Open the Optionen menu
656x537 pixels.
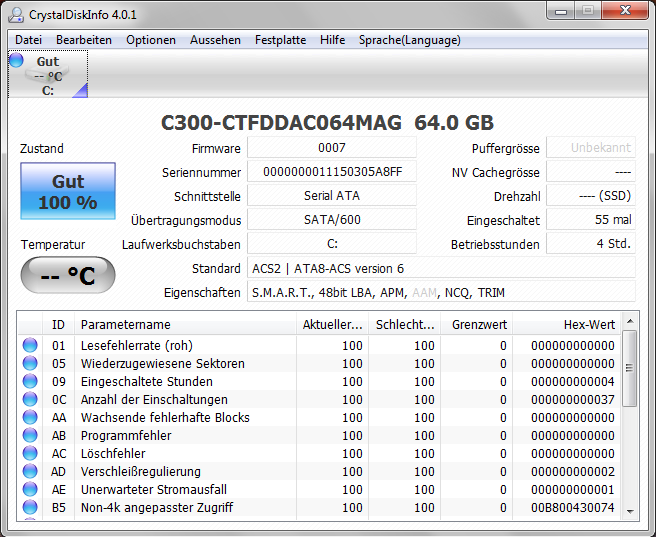151,40
